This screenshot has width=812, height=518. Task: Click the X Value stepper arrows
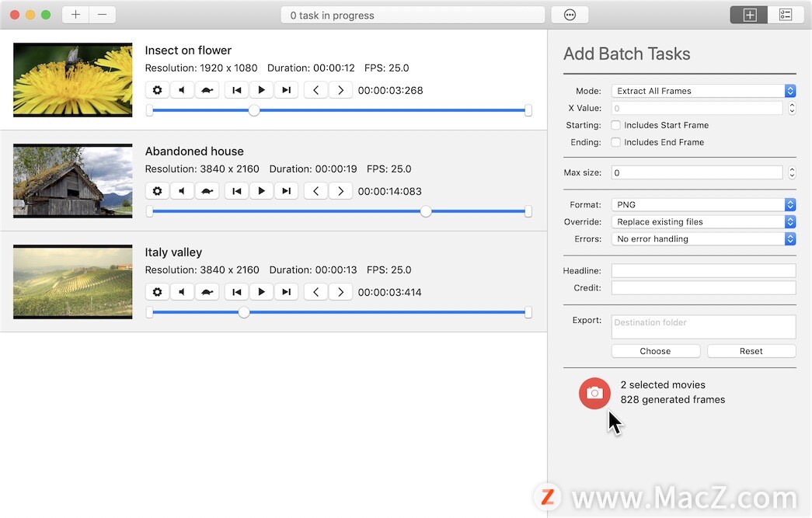tap(792, 108)
